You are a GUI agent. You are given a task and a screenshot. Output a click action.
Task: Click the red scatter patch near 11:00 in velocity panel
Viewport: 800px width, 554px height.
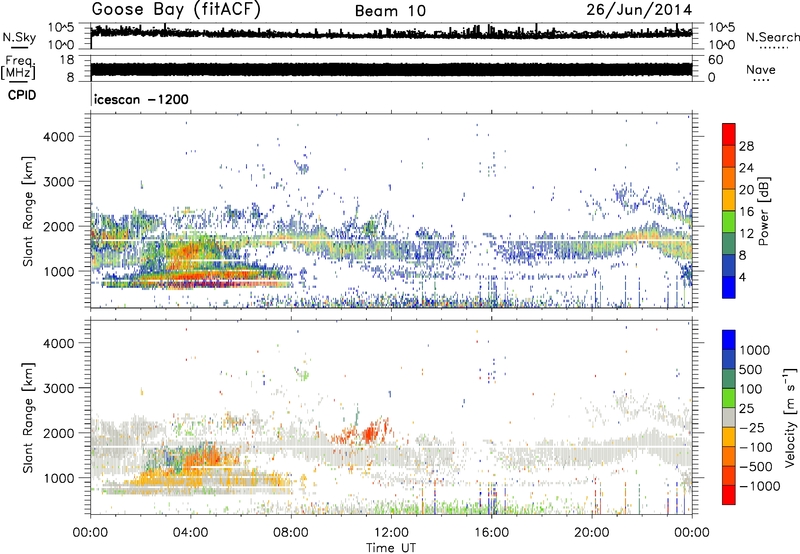point(368,434)
